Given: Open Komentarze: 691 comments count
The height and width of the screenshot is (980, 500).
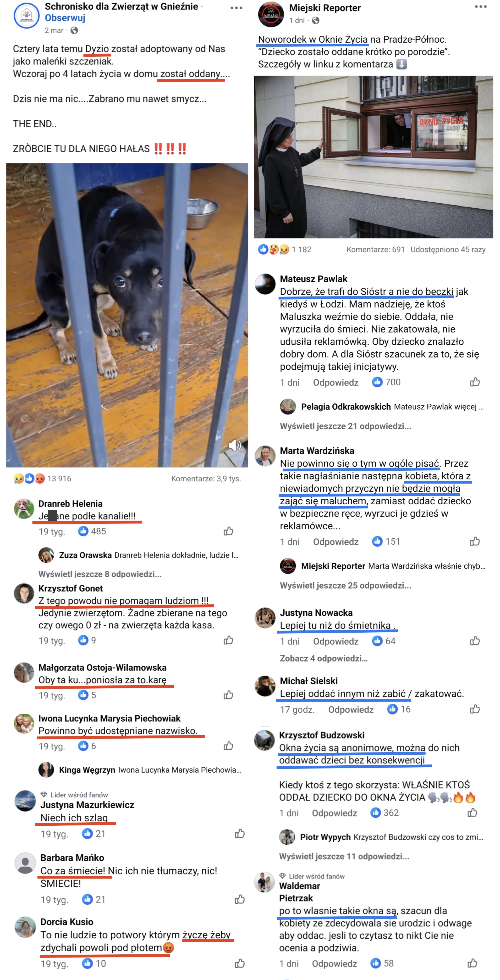Looking at the screenshot, I should tap(375, 250).
